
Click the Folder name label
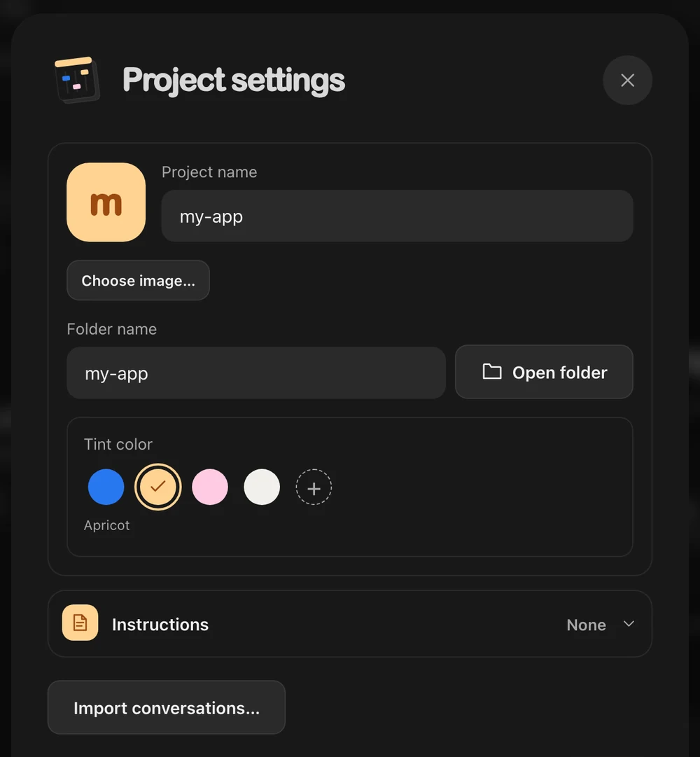click(x=112, y=329)
